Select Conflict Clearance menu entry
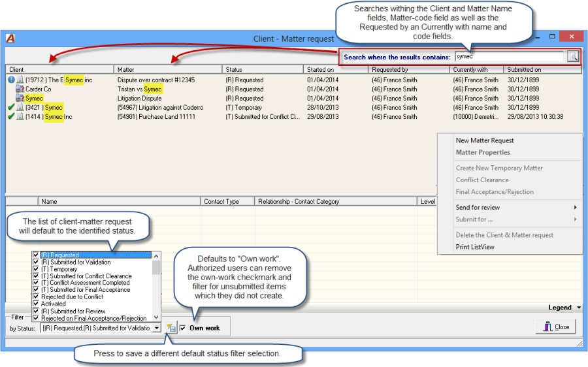Viewport: 588px width, 367px height. tap(482, 180)
